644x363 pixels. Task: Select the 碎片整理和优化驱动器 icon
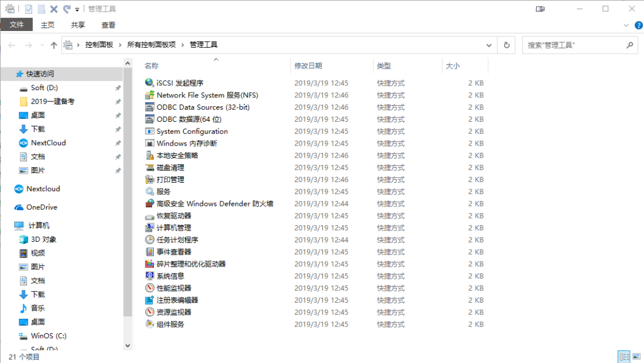[150, 264]
